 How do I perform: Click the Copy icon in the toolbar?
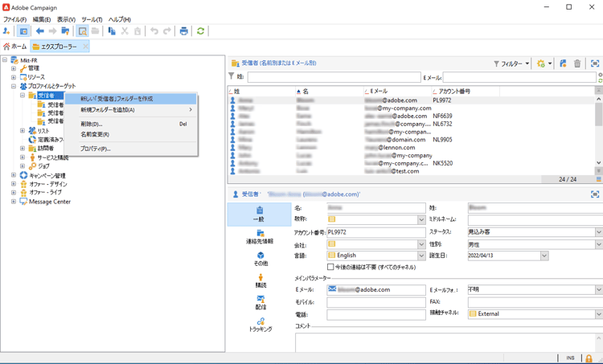tap(112, 31)
